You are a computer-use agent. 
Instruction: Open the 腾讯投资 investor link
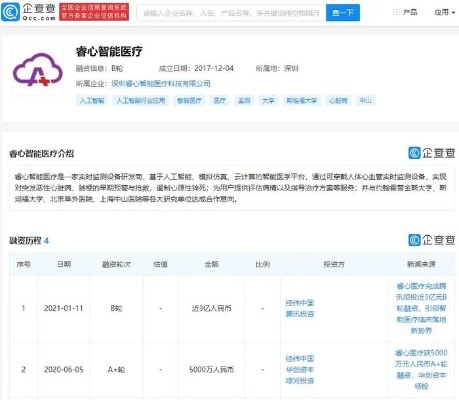click(300, 314)
